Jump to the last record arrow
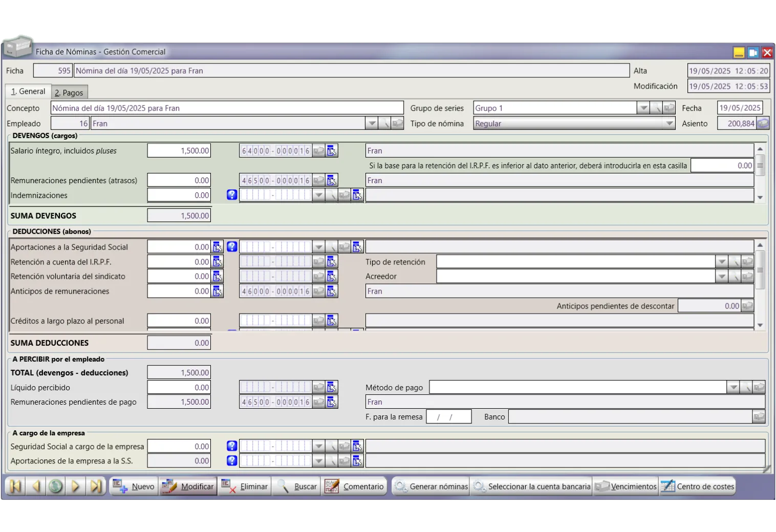The width and height of the screenshot is (776, 532). point(96,486)
